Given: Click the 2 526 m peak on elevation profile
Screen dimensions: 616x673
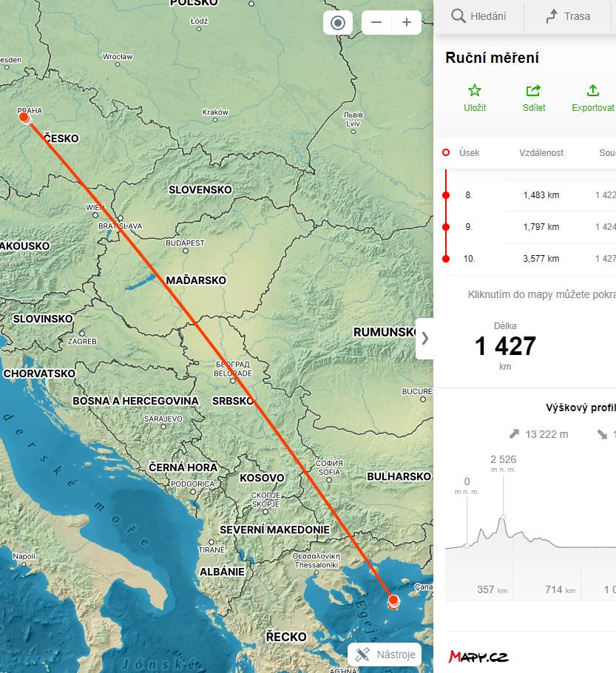Looking at the screenshot, I should [x=503, y=517].
